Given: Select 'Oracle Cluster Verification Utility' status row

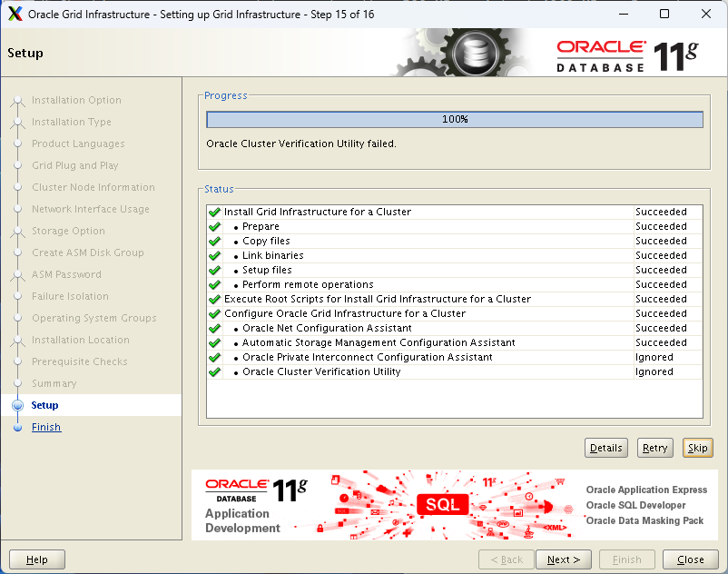Looking at the screenshot, I should pos(455,372).
